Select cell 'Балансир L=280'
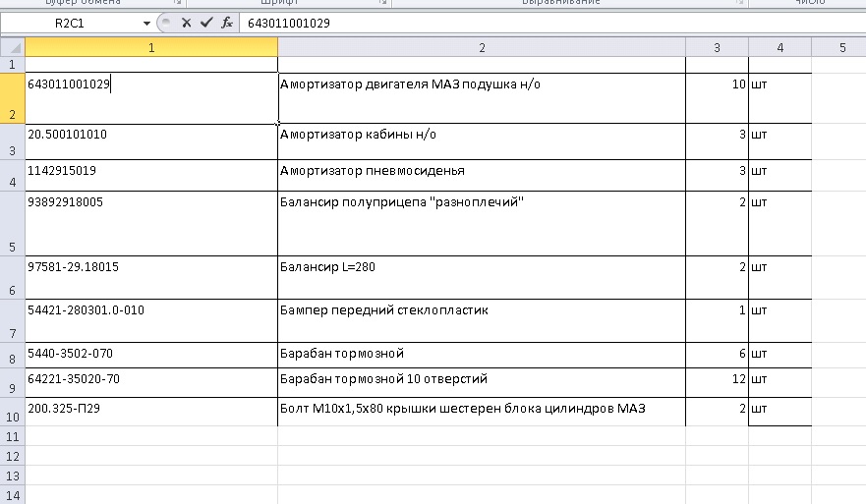Screen dimensions: 866x504 pyautogui.click(x=482, y=278)
